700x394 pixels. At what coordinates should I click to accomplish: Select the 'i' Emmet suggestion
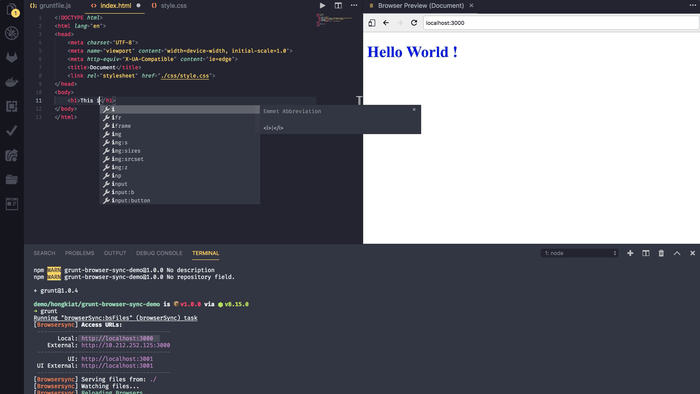179,109
